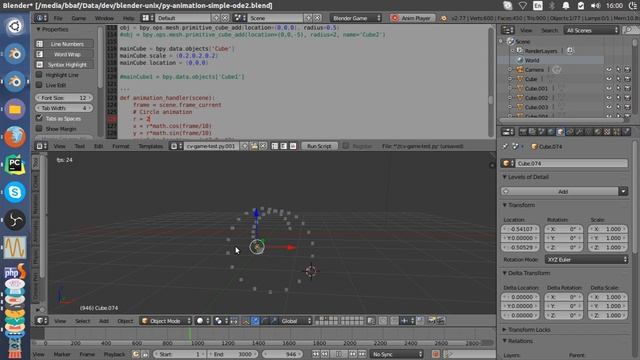The width and height of the screenshot is (640, 360).
Task: Adjust the Font Size field
Action: (64, 98)
